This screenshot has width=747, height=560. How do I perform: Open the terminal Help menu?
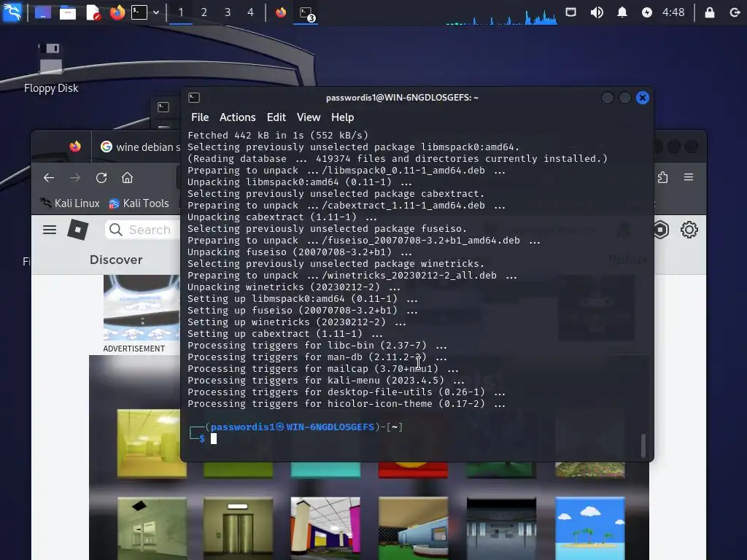coord(343,117)
